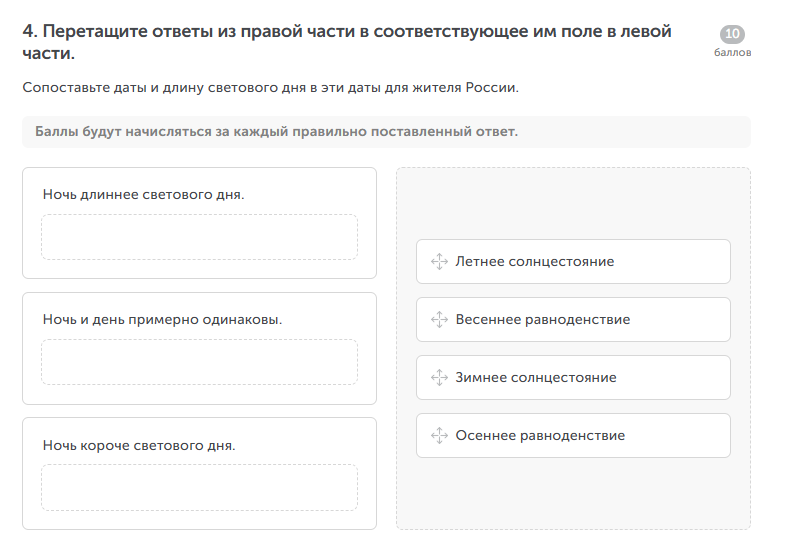Click the drop field under 'Ночь короче светового дня'
809x552 pixels.
point(199,487)
